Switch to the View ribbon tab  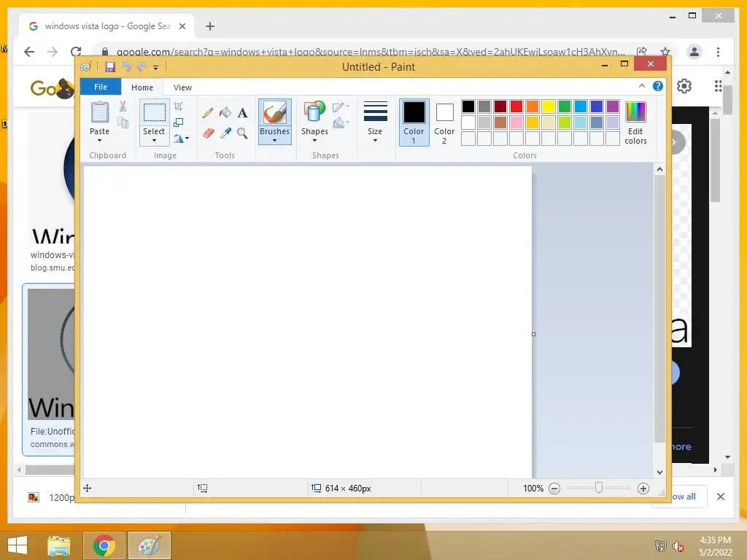[182, 87]
